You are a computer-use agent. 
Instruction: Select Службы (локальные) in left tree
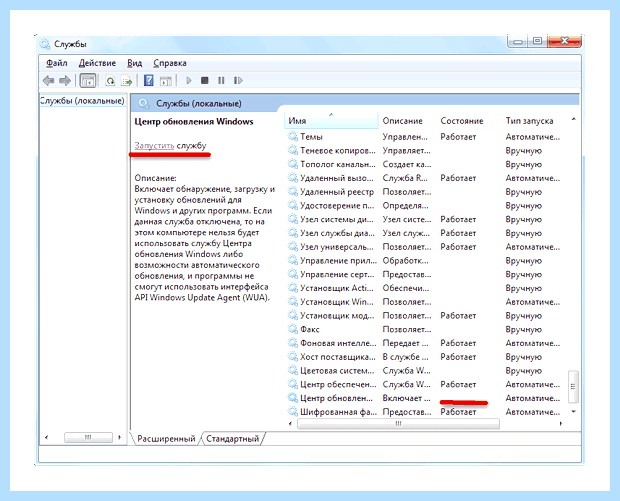[82, 101]
